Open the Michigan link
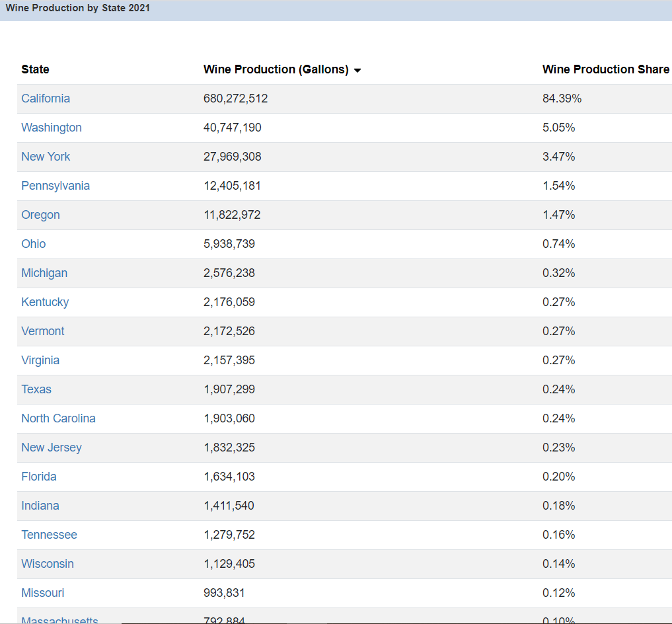672x624 pixels. click(44, 273)
